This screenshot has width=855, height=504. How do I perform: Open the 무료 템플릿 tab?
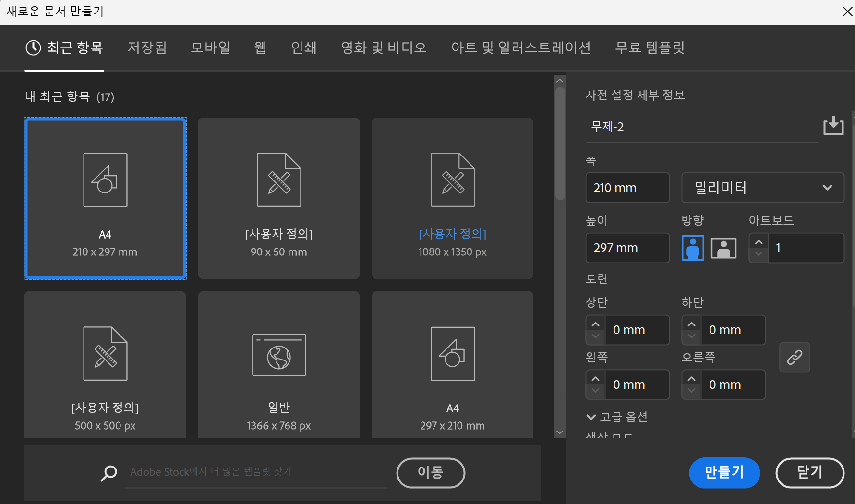click(650, 48)
